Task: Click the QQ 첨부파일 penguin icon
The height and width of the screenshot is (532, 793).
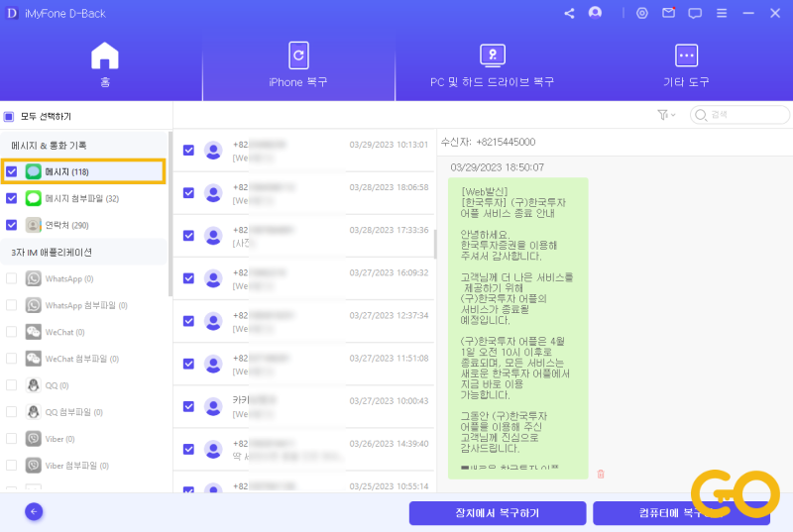Action: (x=34, y=412)
